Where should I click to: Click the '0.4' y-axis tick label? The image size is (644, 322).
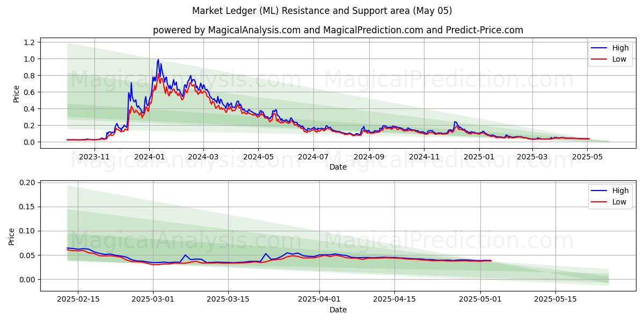pos(30,109)
